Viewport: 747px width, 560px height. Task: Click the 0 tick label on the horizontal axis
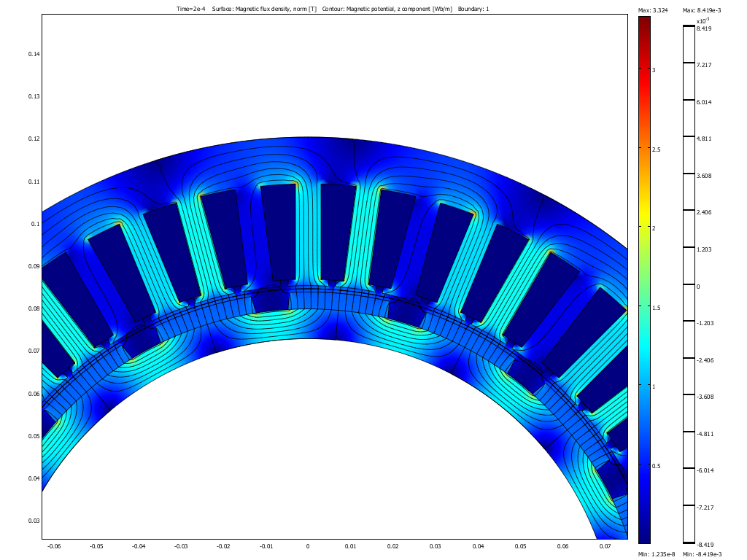pyautogui.click(x=307, y=545)
